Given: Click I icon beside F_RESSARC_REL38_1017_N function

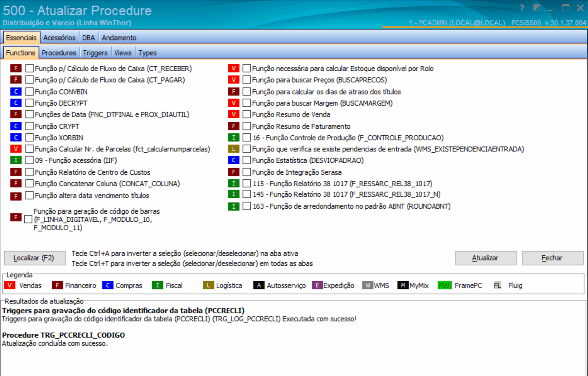Looking at the screenshot, I should pos(234,194).
